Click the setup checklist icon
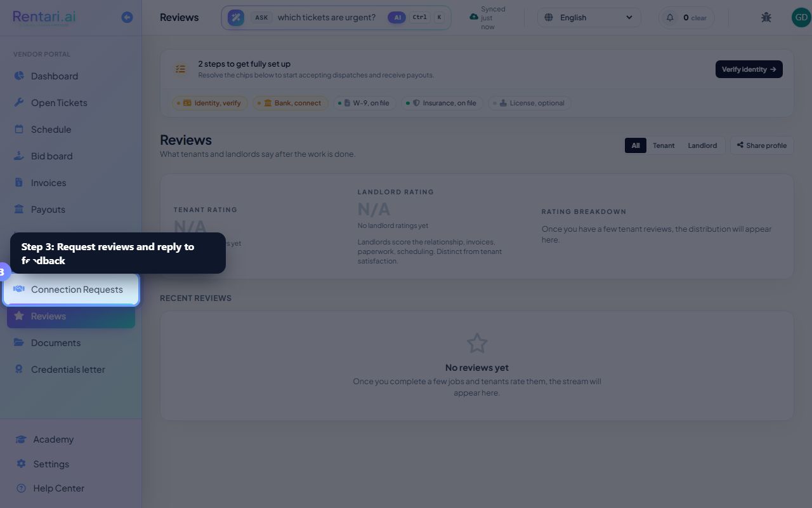This screenshot has height=508, width=812. pos(181,69)
